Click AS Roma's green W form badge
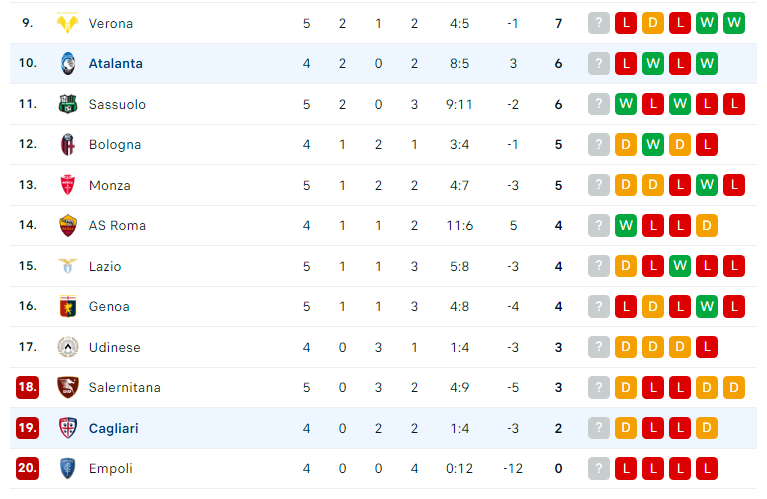The image size is (767, 499). pyautogui.click(x=626, y=226)
